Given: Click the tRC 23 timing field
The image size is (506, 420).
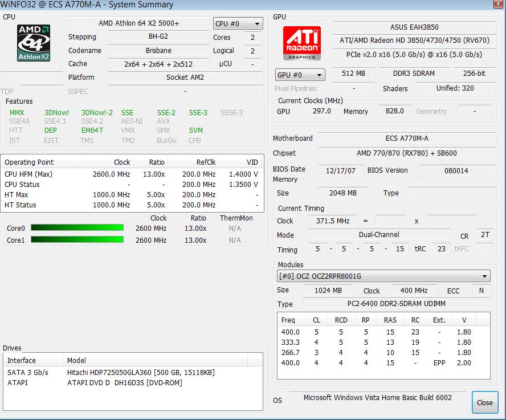Looking at the screenshot, I should coord(441,249).
